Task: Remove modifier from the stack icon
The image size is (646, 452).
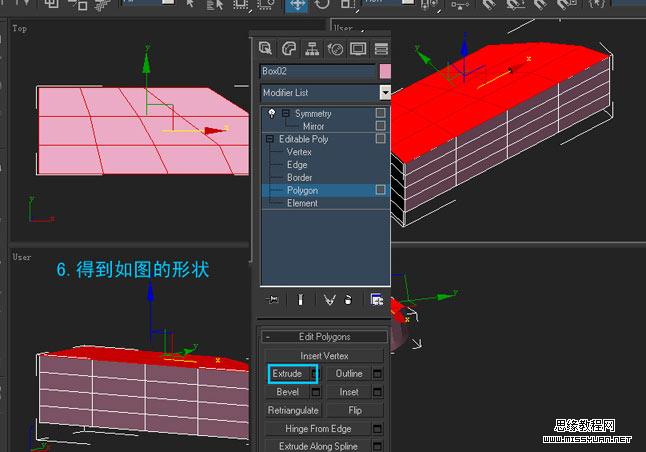Action: coord(348,300)
